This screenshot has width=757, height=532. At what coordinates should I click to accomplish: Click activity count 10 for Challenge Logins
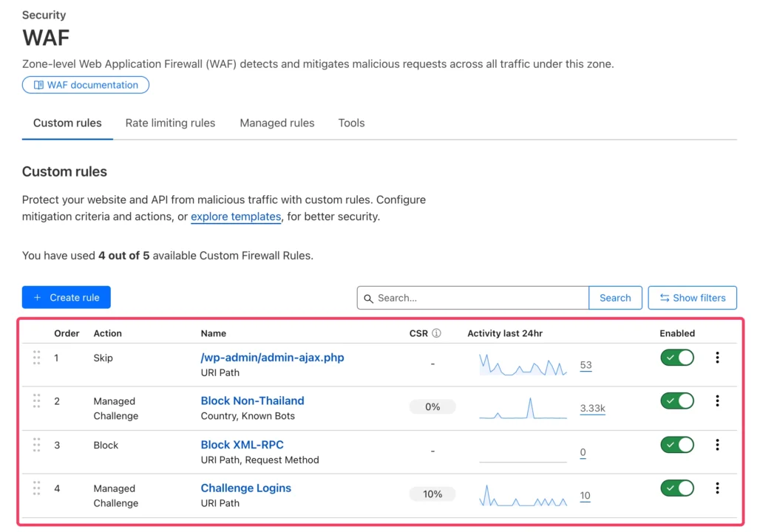click(x=585, y=496)
